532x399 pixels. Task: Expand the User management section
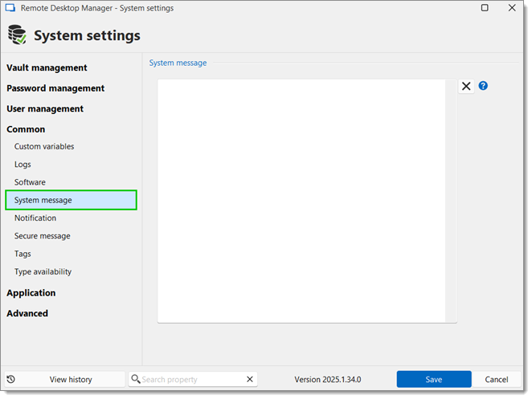[45, 109]
